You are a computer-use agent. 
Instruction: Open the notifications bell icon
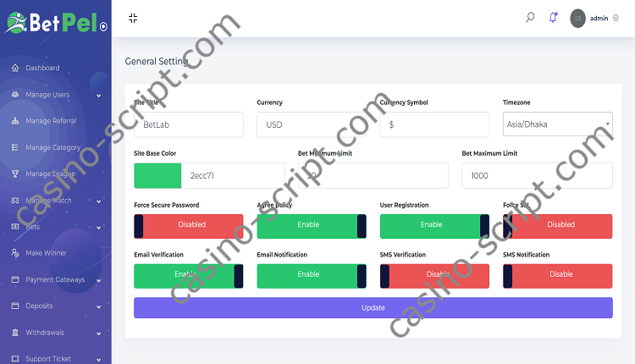(x=554, y=17)
